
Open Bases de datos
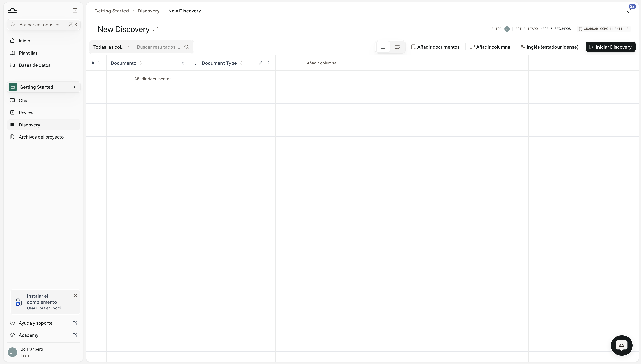tap(44, 65)
